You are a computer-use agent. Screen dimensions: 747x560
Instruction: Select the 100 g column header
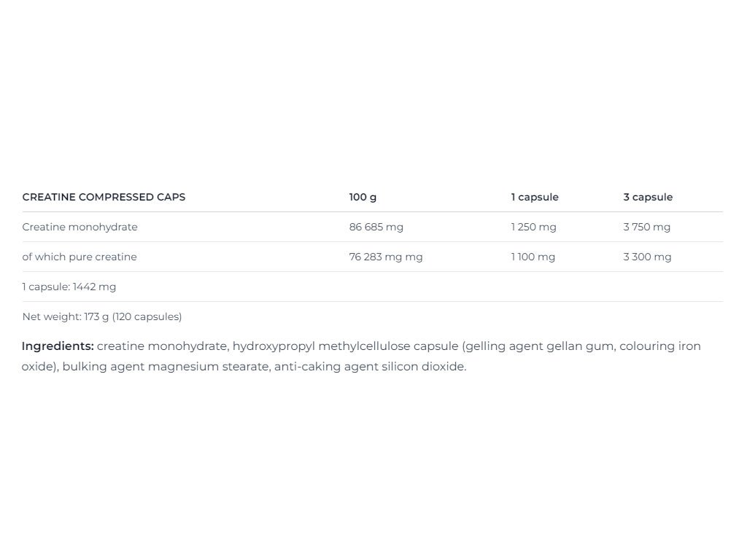(363, 197)
